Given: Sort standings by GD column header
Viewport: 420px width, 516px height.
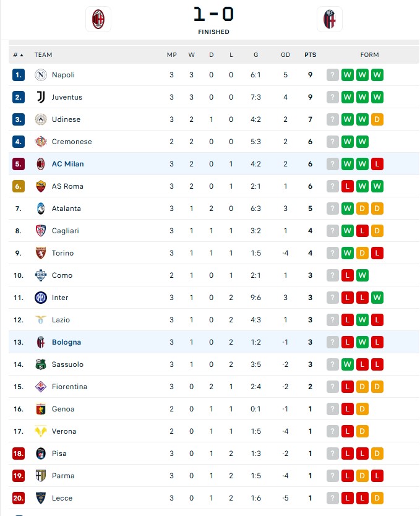Looking at the screenshot, I should point(286,55).
